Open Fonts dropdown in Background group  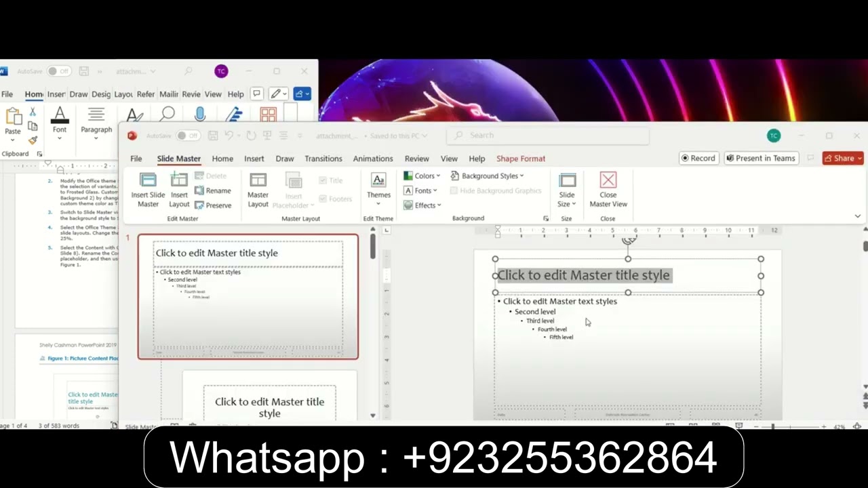point(420,190)
